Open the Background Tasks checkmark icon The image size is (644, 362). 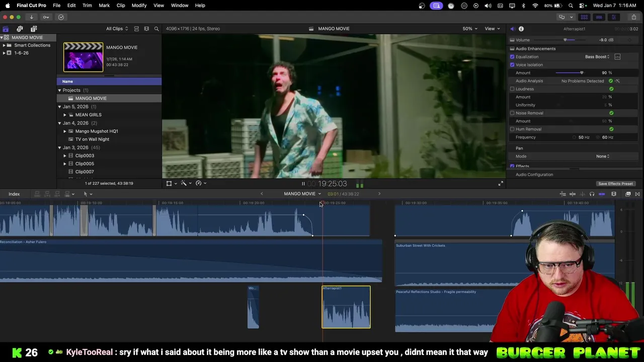pyautogui.click(x=61, y=17)
